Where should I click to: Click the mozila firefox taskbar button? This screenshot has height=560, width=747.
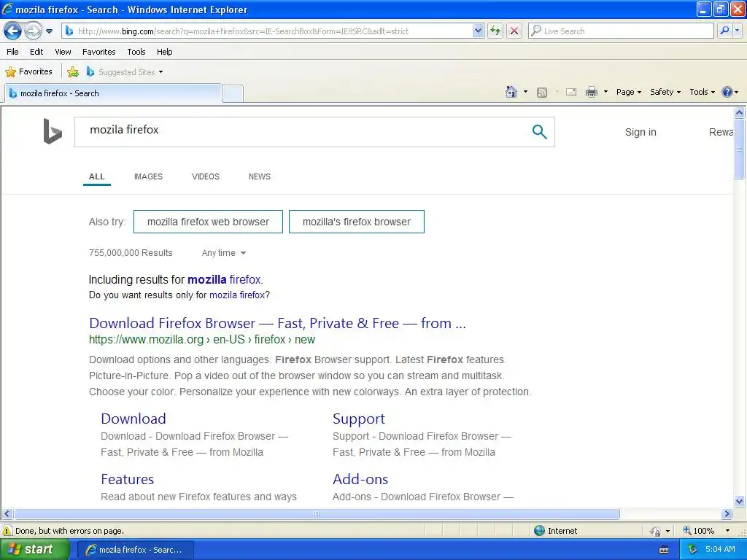pos(135,550)
